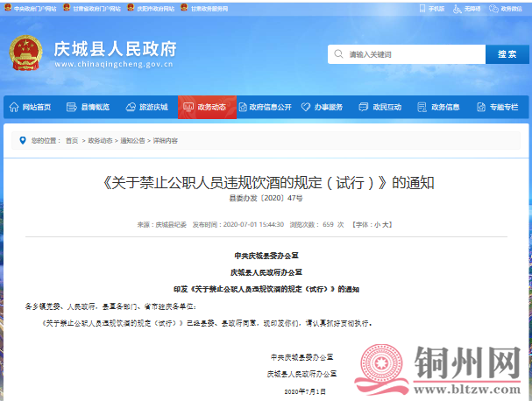Click the chat icon beside 政民互动

point(364,107)
